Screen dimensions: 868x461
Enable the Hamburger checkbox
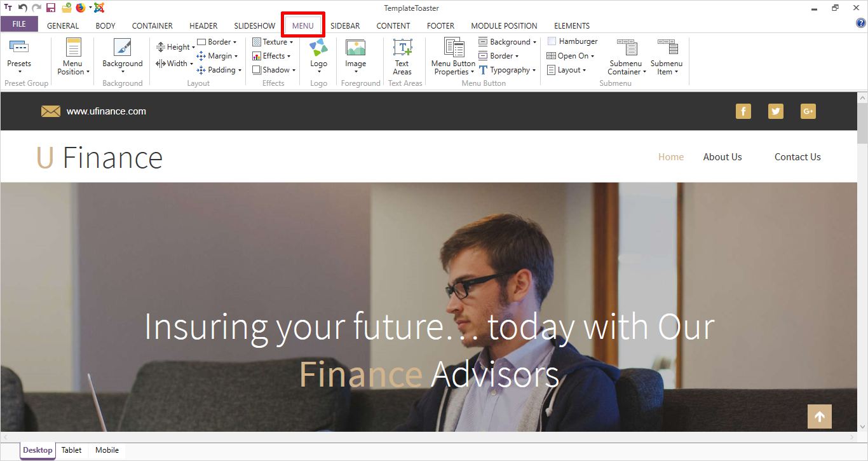click(552, 41)
